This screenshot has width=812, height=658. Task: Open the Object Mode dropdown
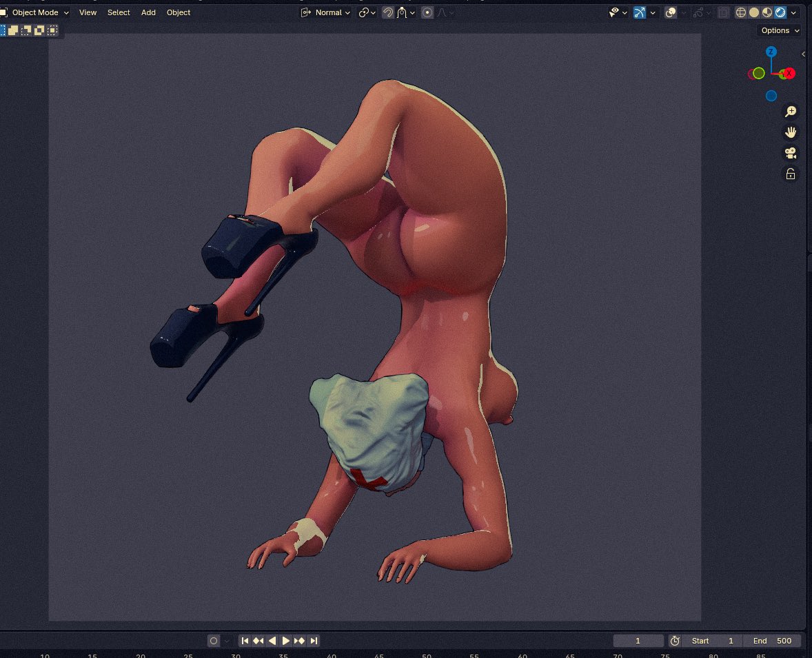pos(35,12)
